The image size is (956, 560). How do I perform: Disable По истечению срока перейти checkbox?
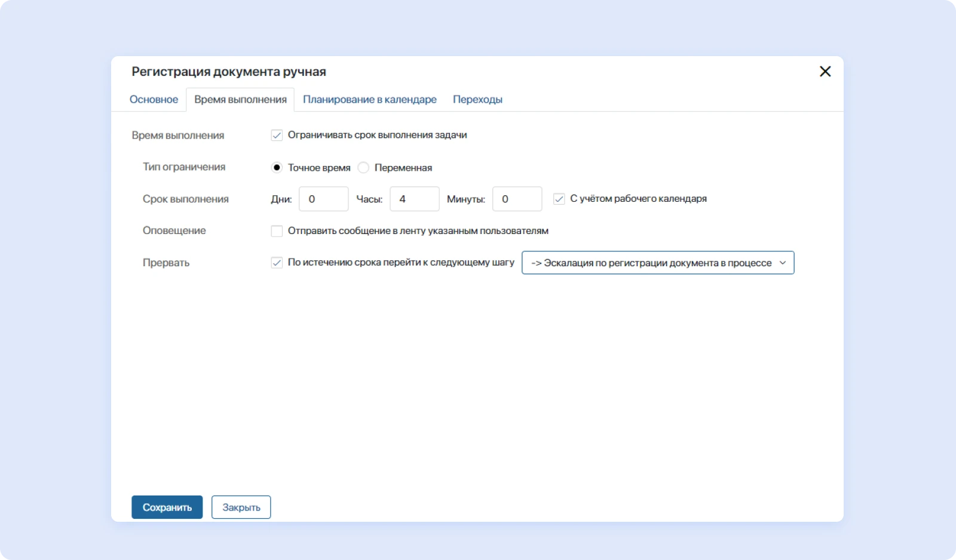click(277, 263)
